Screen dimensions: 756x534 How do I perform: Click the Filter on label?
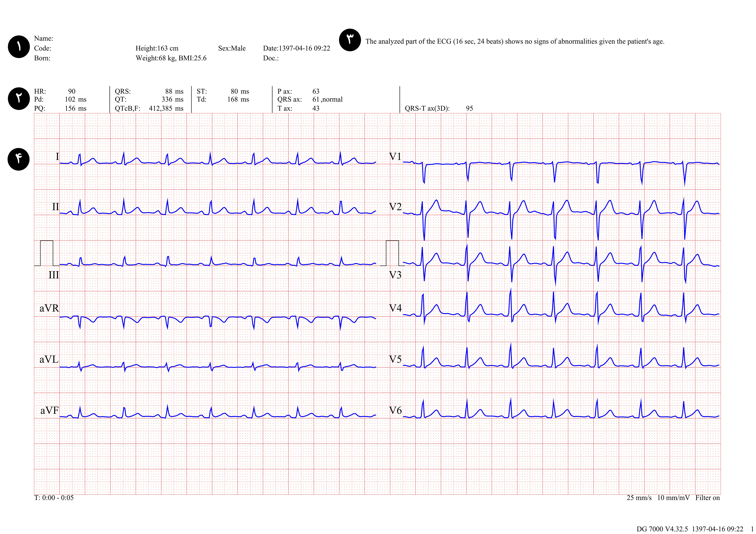[x=707, y=498]
